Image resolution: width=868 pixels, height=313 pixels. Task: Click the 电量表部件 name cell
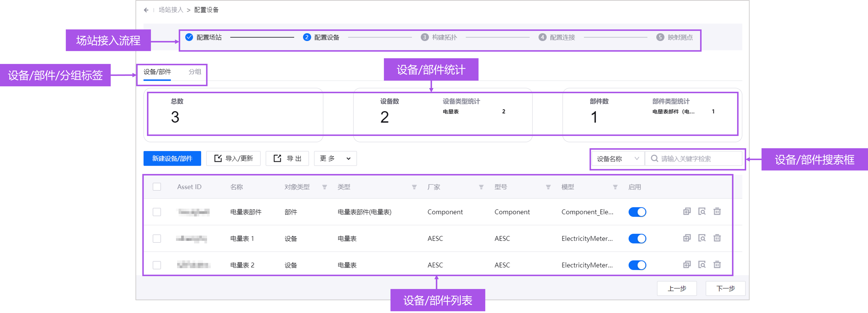(246, 212)
